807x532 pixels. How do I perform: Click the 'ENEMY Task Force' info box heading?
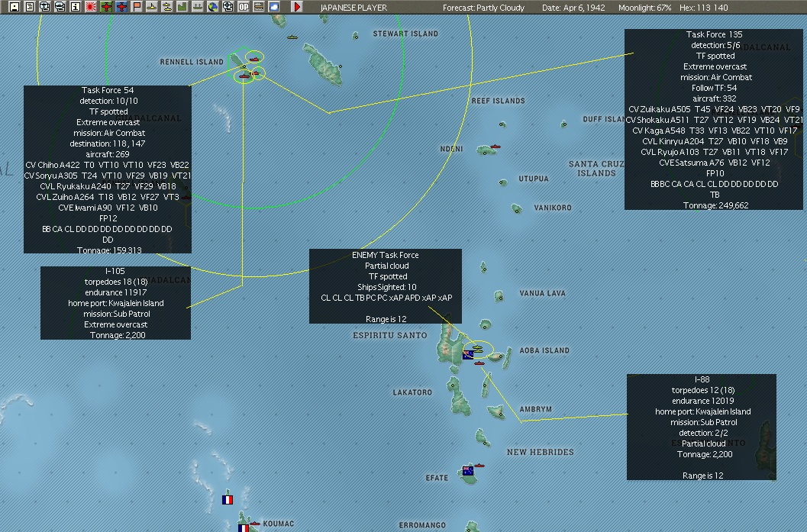coord(386,255)
